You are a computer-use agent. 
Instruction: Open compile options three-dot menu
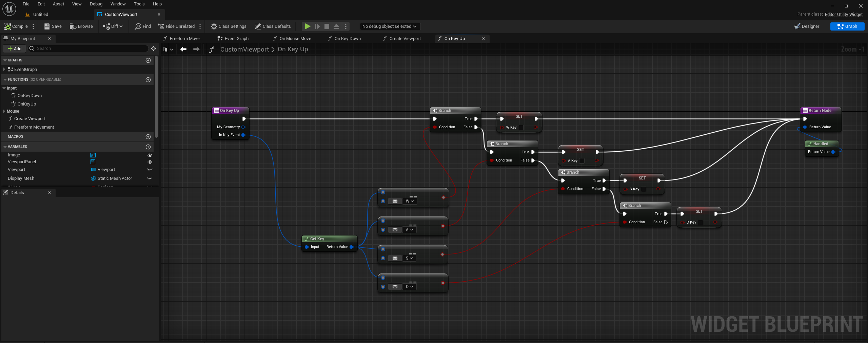click(x=33, y=26)
